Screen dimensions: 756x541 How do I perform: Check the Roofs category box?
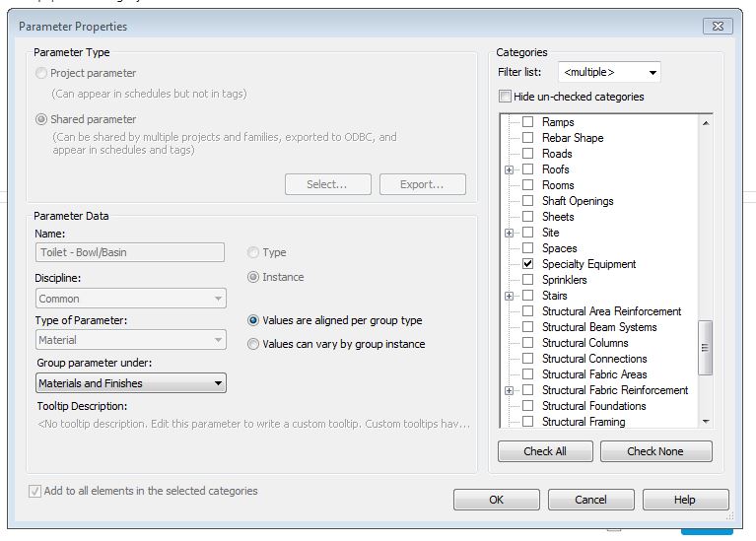click(528, 169)
